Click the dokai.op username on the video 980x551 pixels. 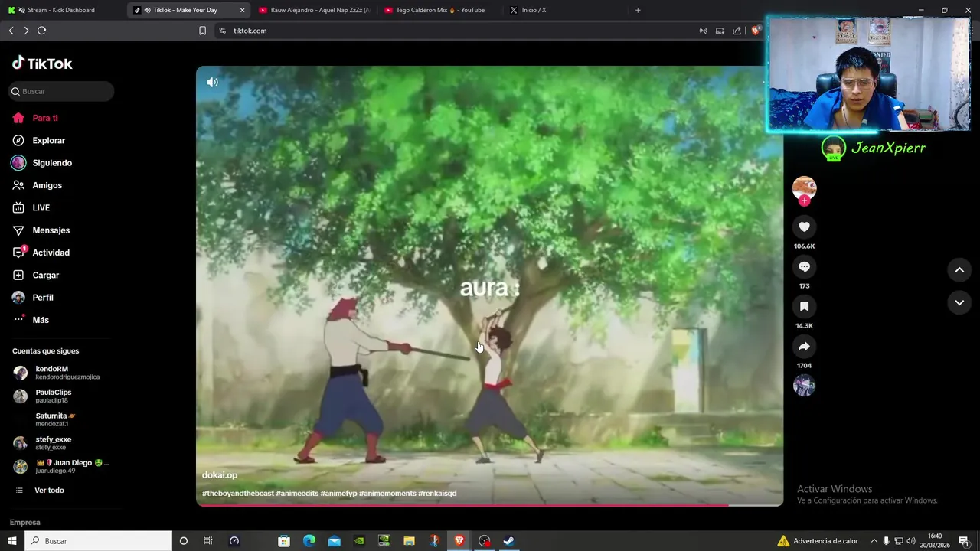click(220, 475)
